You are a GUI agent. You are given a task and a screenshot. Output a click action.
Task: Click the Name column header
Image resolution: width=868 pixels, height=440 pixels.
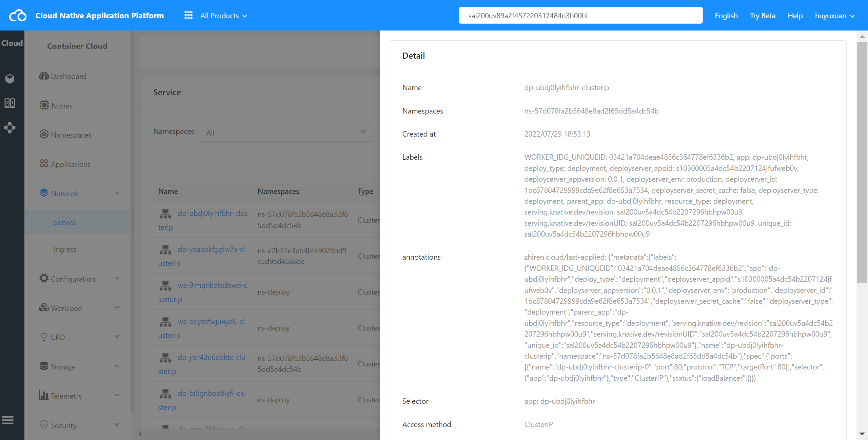(x=168, y=191)
